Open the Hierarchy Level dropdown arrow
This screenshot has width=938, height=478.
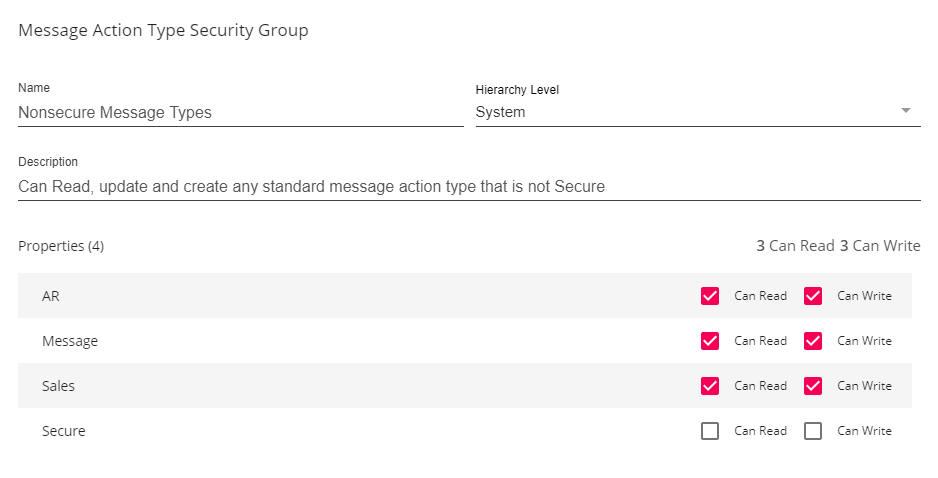[x=906, y=111]
